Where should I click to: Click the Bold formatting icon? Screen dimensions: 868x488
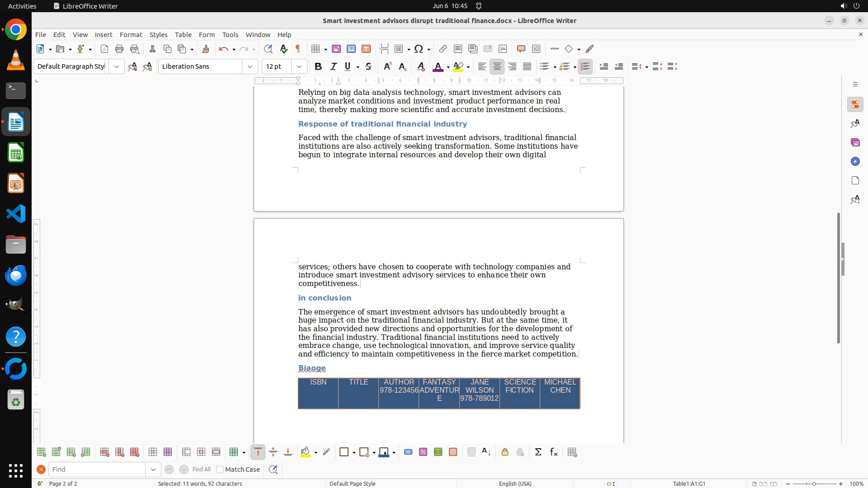tap(318, 66)
